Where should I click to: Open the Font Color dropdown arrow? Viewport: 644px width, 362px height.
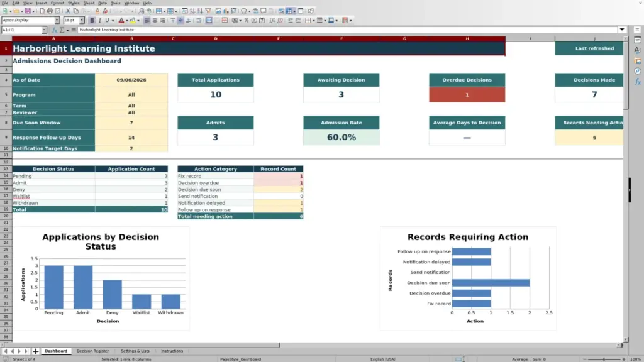click(127, 20)
